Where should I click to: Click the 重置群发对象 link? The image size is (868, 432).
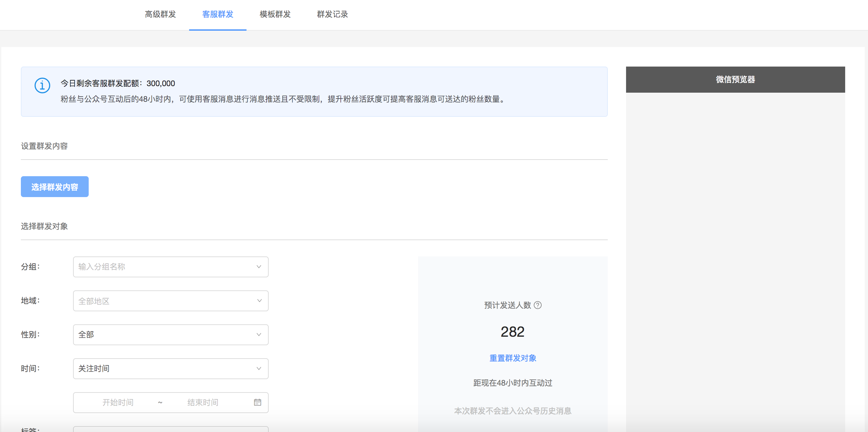point(513,358)
